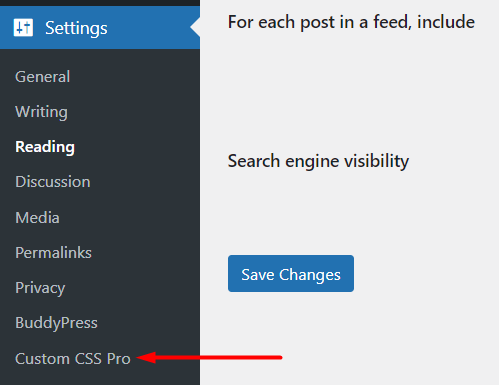Open Custom CSS Pro settings
Image resolution: width=499 pixels, height=385 pixels.
coord(73,359)
